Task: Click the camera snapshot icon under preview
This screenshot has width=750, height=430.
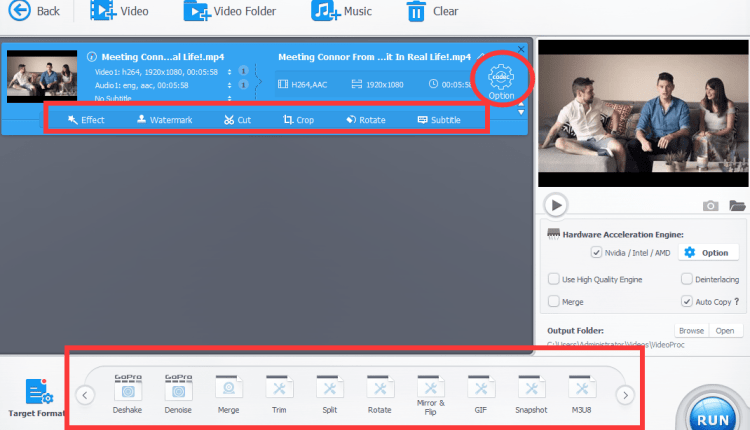Action: point(710,205)
